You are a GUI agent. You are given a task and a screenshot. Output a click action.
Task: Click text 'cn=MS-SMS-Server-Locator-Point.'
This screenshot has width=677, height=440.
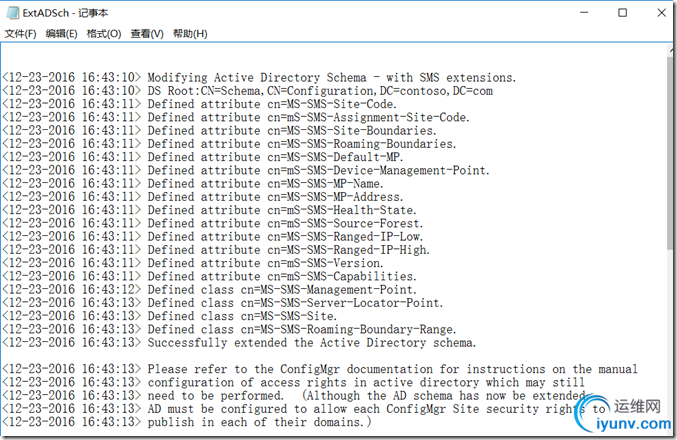342,303
